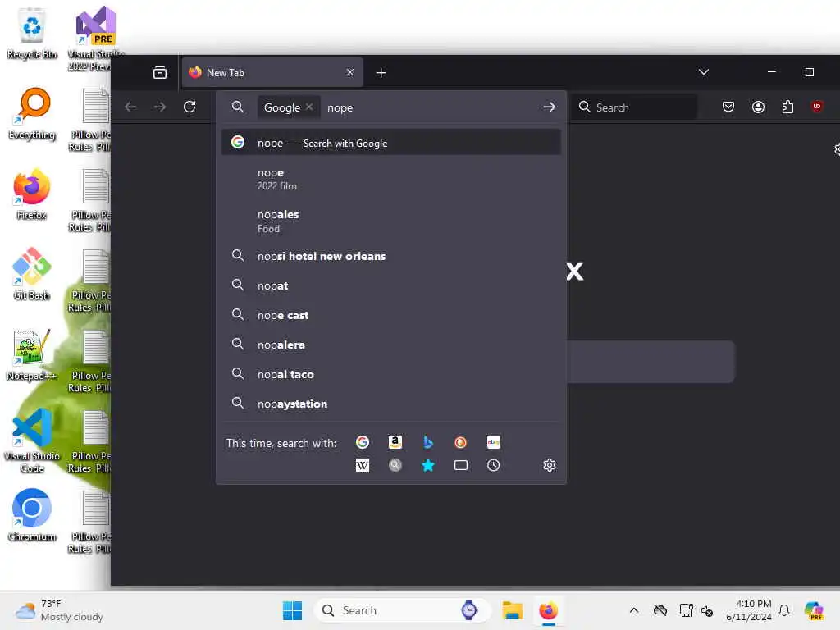Select 'nope 2022 film' suggestion
The width and height of the screenshot is (840, 630).
pyautogui.click(x=391, y=179)
